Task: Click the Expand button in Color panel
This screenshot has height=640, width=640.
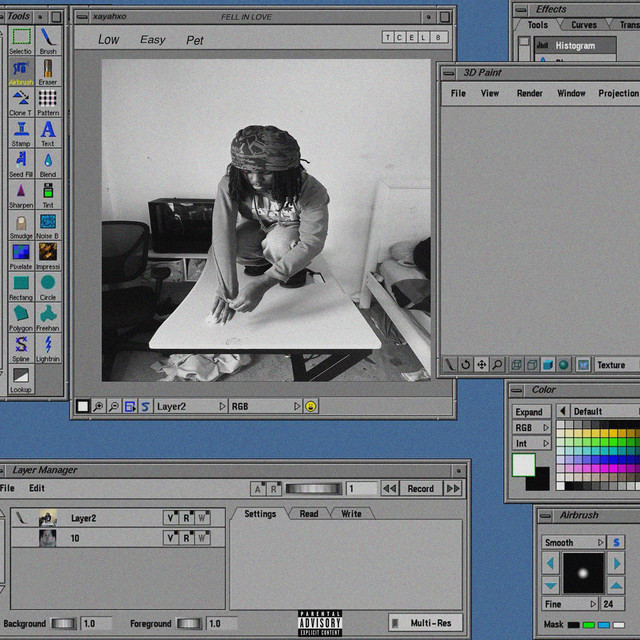Action: pyautogui.click(x=532, y=411)
